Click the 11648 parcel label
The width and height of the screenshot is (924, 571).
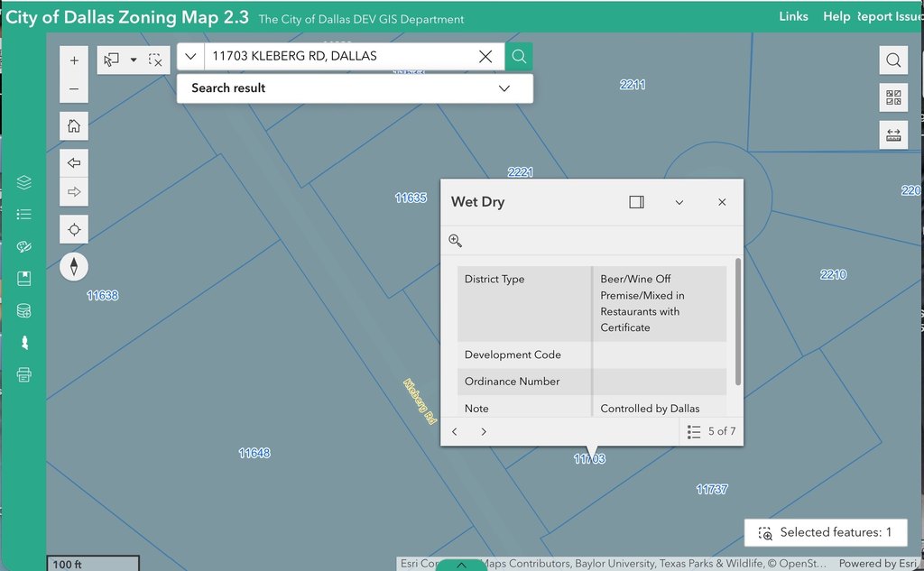(x=254, y=453)
